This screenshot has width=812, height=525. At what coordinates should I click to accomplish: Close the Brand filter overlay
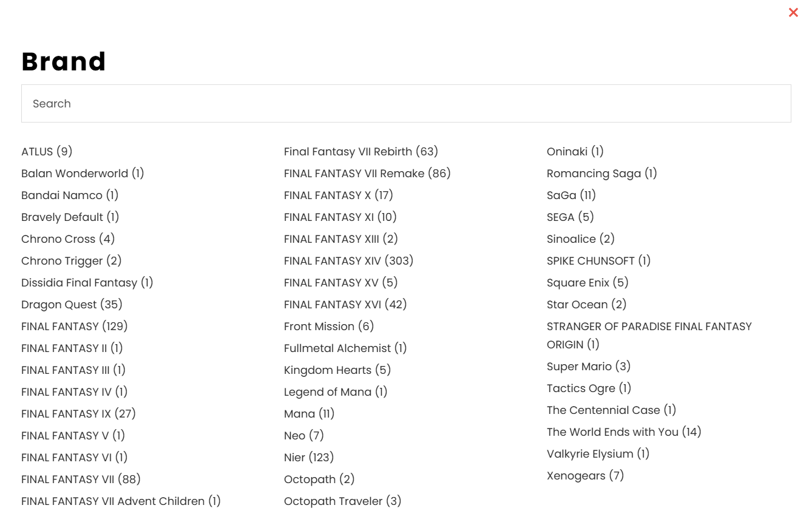point(793,12)
